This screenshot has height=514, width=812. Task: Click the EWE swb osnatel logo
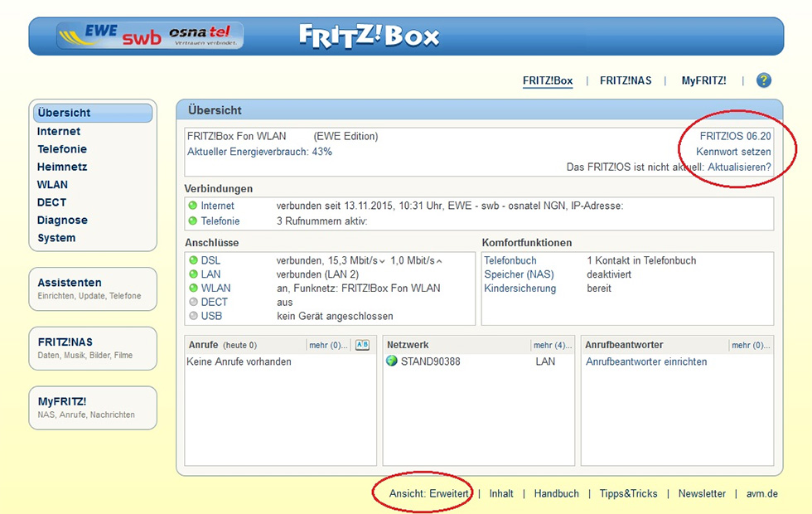click(150, 36)
